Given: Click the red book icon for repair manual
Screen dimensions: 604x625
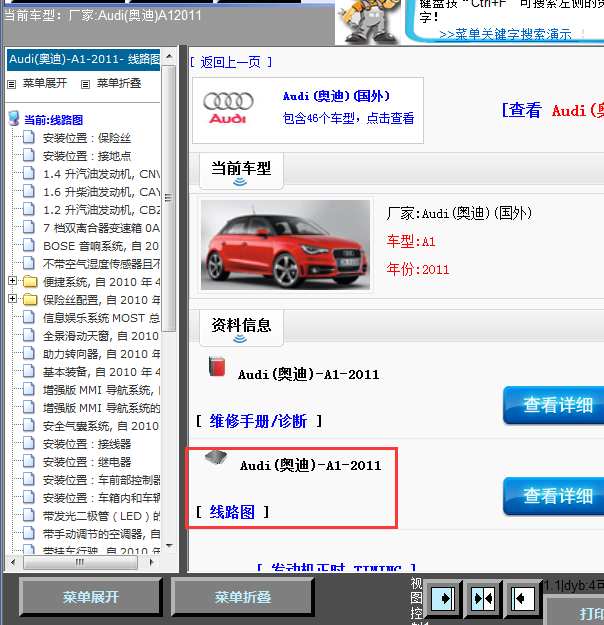Looking at the screenshot, I should click(217, 366).
